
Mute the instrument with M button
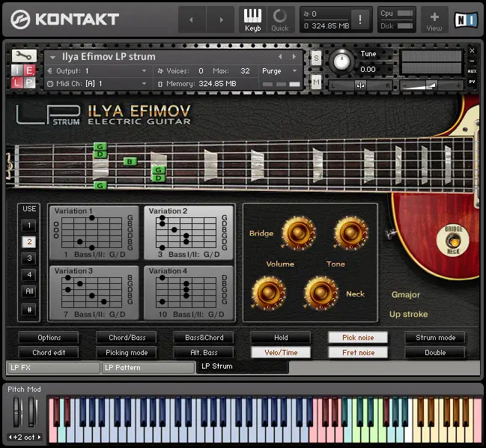coord(316,82)
